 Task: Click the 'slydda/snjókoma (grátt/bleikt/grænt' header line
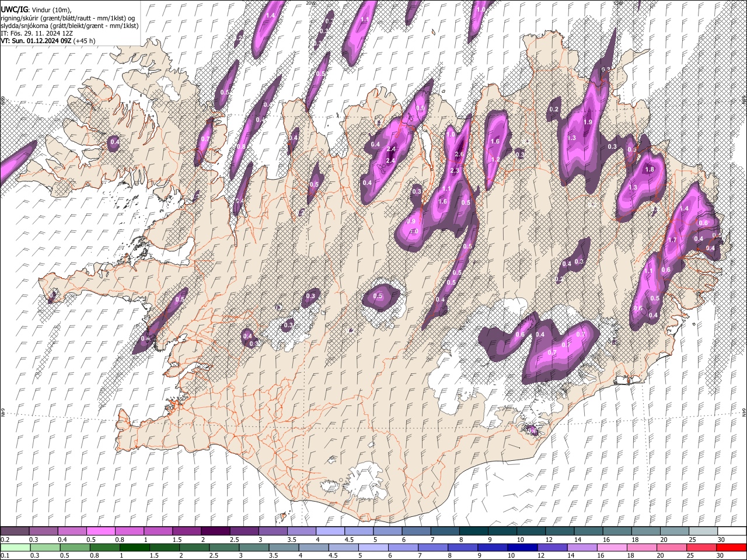pos(69,26)
